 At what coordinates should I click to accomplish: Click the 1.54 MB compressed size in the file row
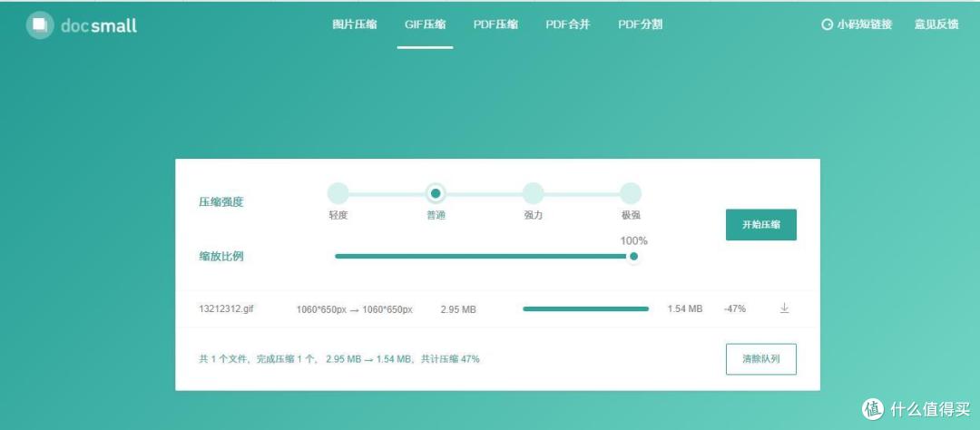click(685, 308)
